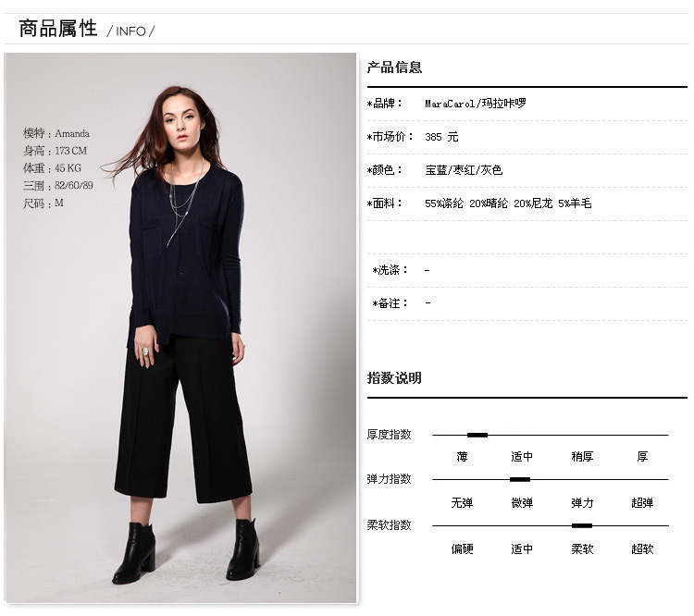This screenshot has height=616, width=694.
Task: Click the 洗涤 washing row label
Action: 390,269
